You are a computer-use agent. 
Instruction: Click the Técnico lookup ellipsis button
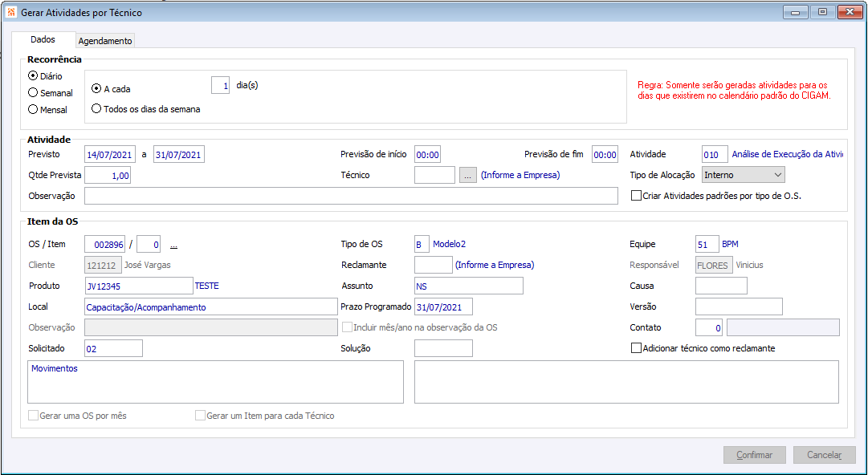[x=468, y=175]
